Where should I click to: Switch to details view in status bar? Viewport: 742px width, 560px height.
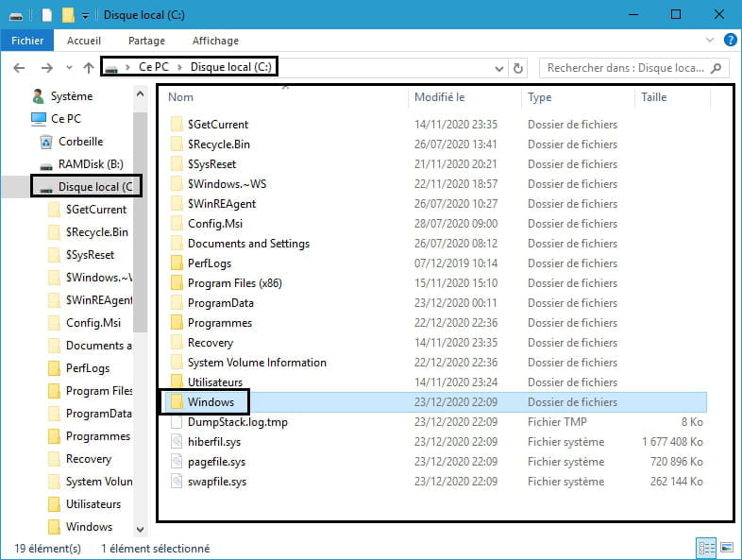(706, 548)
